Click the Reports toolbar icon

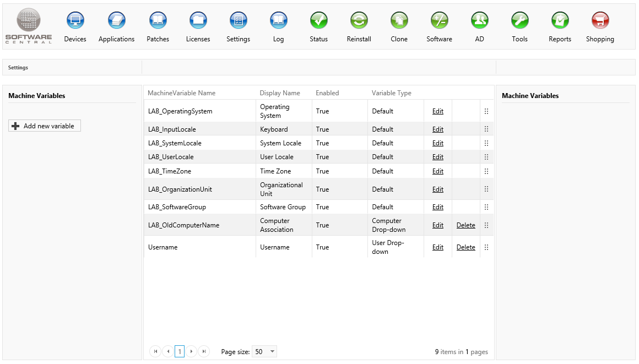pyautogui.click(x=560, y=21)
